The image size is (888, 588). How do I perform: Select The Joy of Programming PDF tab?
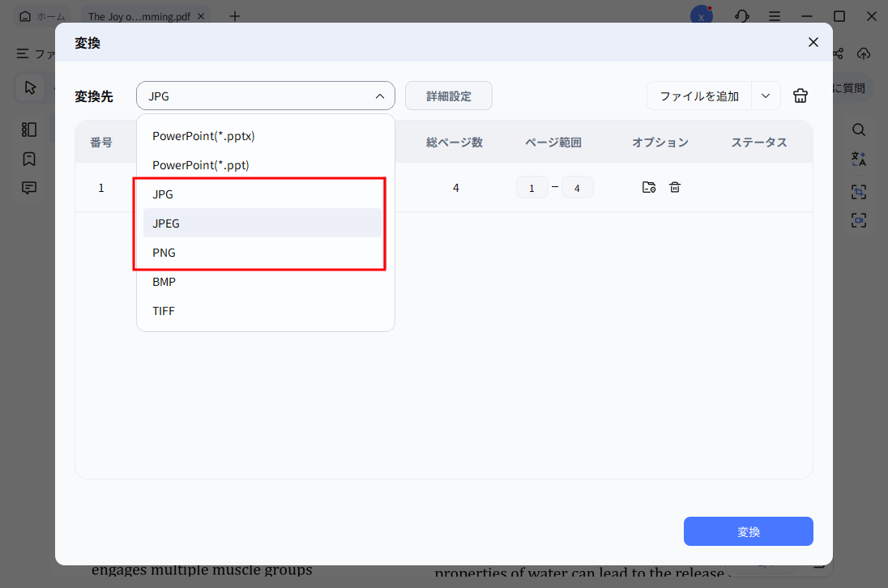(x=138, y=15)
